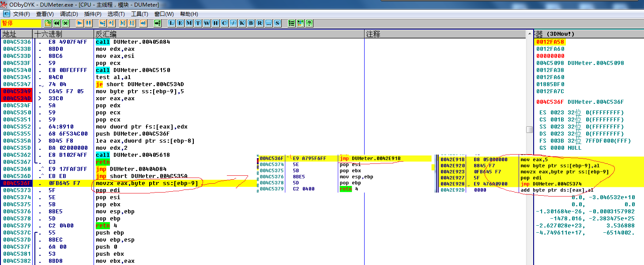Open the Patches window (/ button)
Screen dimensions: 644x265
(x=233, y=23)
